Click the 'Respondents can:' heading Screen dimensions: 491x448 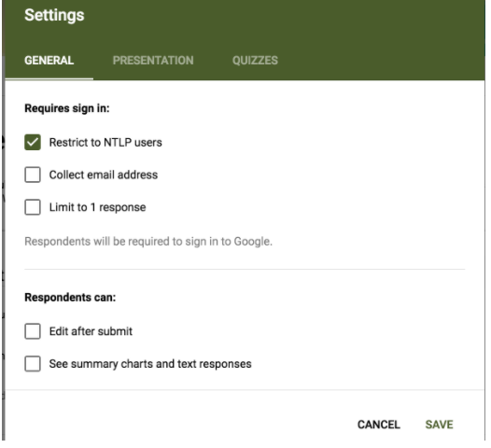(70, 298)
